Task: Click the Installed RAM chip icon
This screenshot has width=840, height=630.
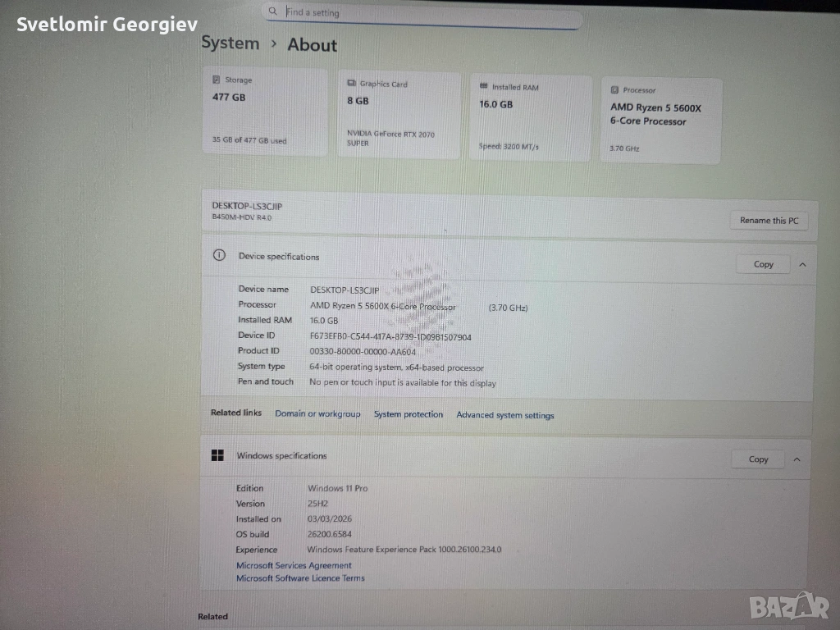Action: (484, 85)
